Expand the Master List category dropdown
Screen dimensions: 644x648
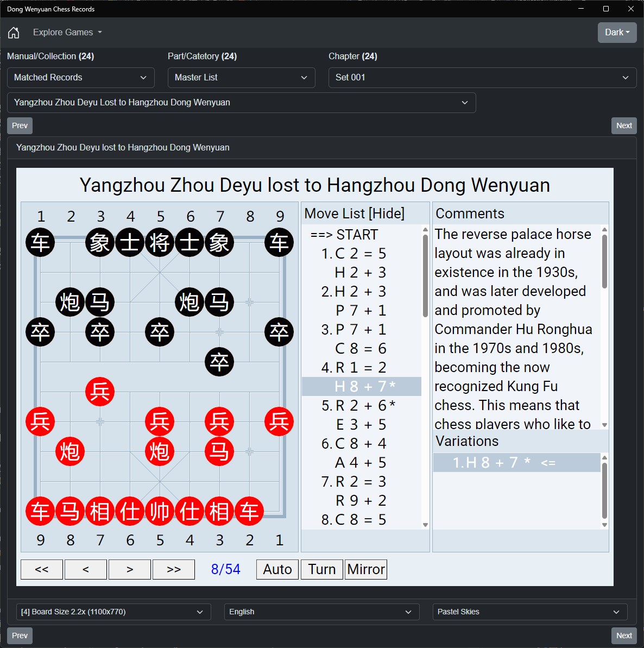click(241, 78)
